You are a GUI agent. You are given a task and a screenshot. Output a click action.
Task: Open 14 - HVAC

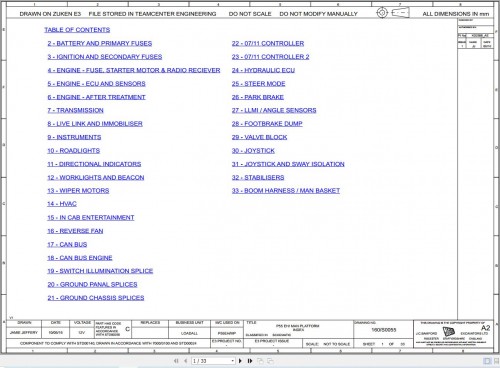point(62,204)
